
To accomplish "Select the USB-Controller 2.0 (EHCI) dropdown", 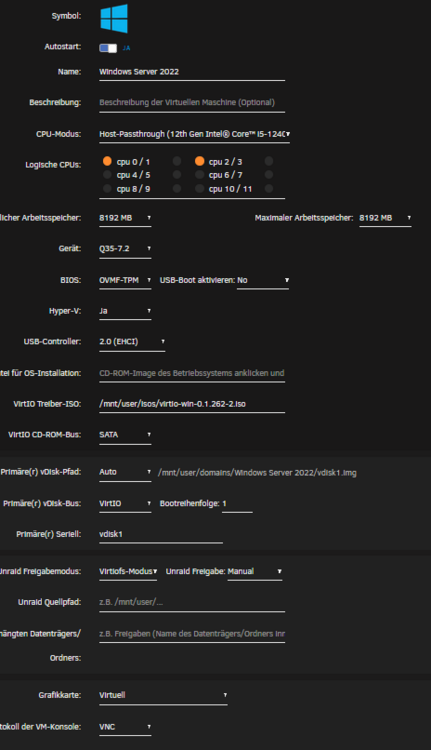I will pos(132,342).
